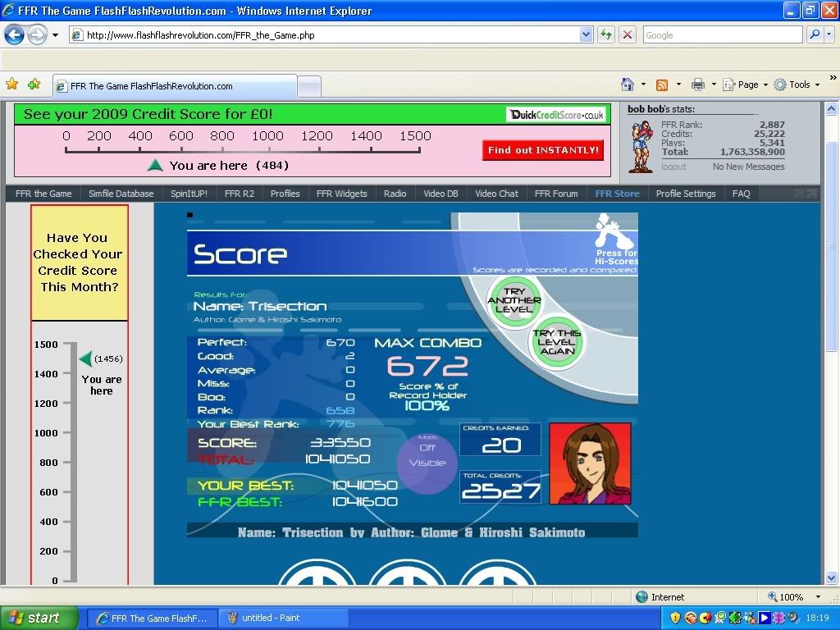Click the Home page icon
Viewport: 840px width, 630px height.
pyautogui.click(x=628, y=84)
